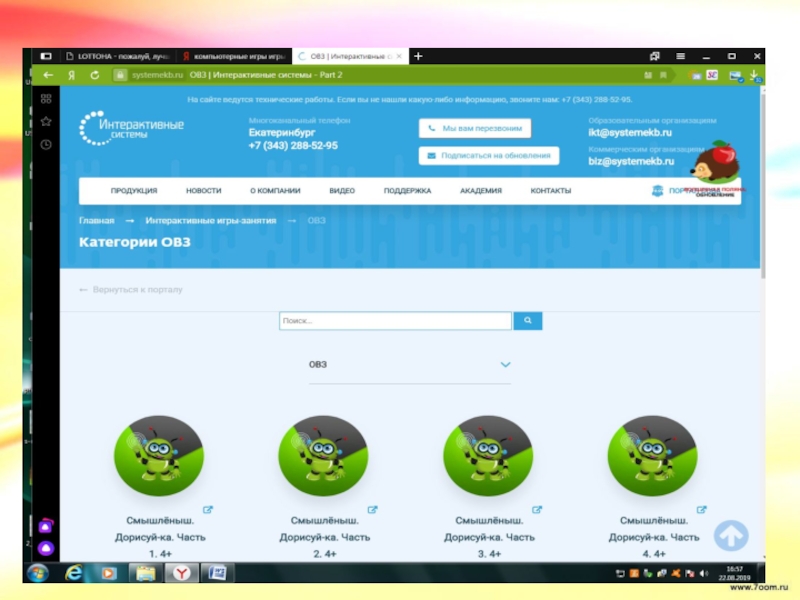Open the tableau grid icon in sidebar
This screenshot has width=800, height=600.
pos(46,99)
